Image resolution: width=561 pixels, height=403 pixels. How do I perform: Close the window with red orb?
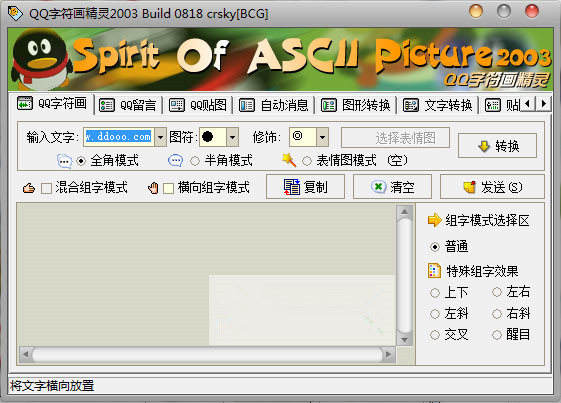pos(532,11)
